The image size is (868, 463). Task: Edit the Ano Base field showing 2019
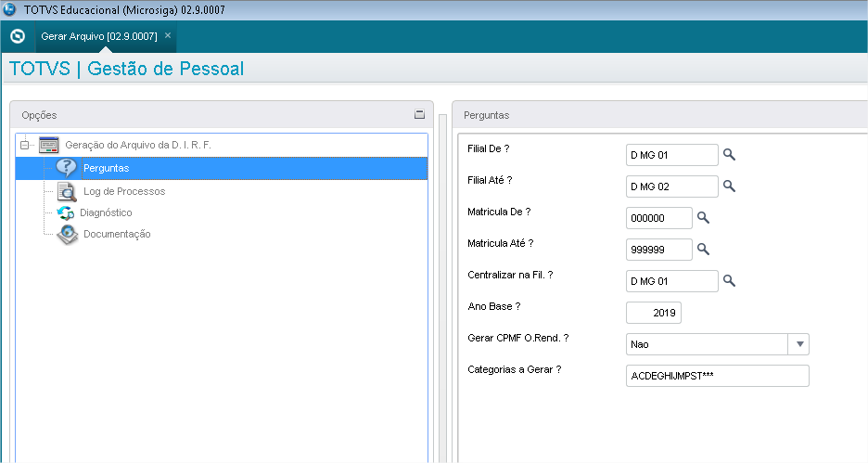point(653,313)
